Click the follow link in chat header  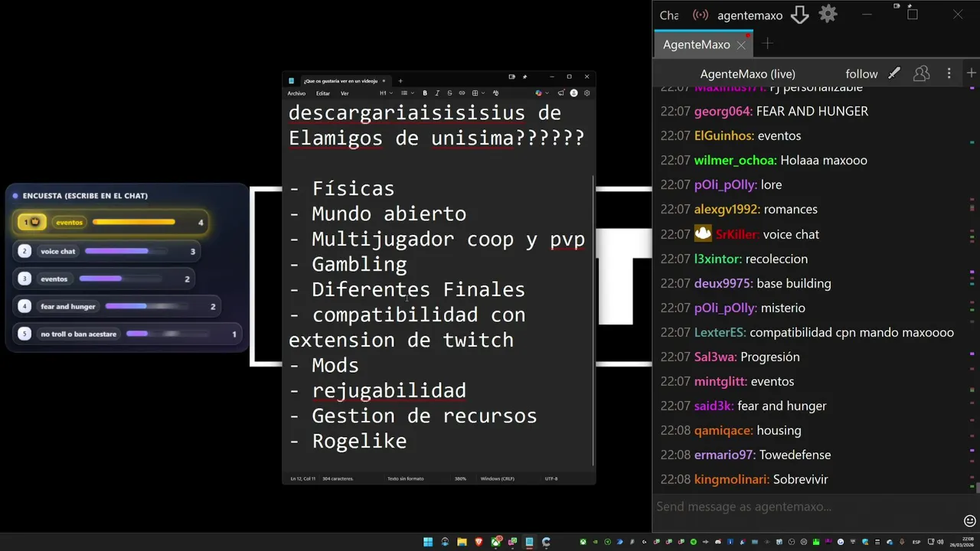click(x=861, y=74)
